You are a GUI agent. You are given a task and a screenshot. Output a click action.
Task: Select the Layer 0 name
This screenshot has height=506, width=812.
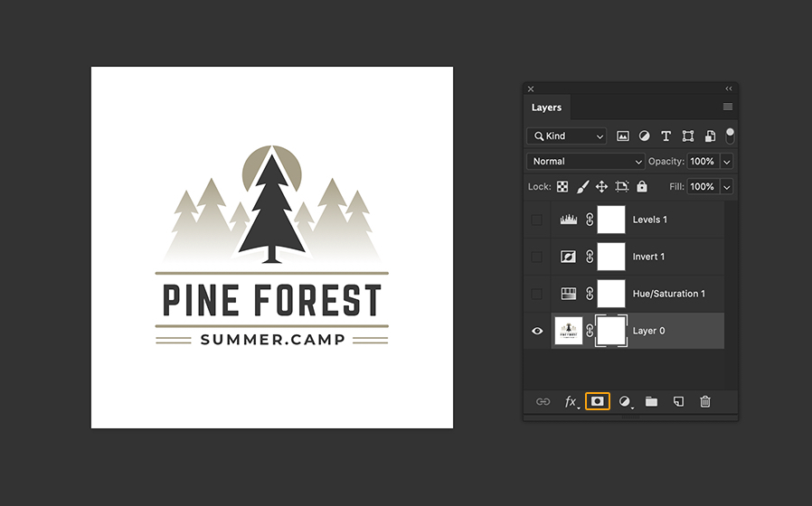pos(648,331)
